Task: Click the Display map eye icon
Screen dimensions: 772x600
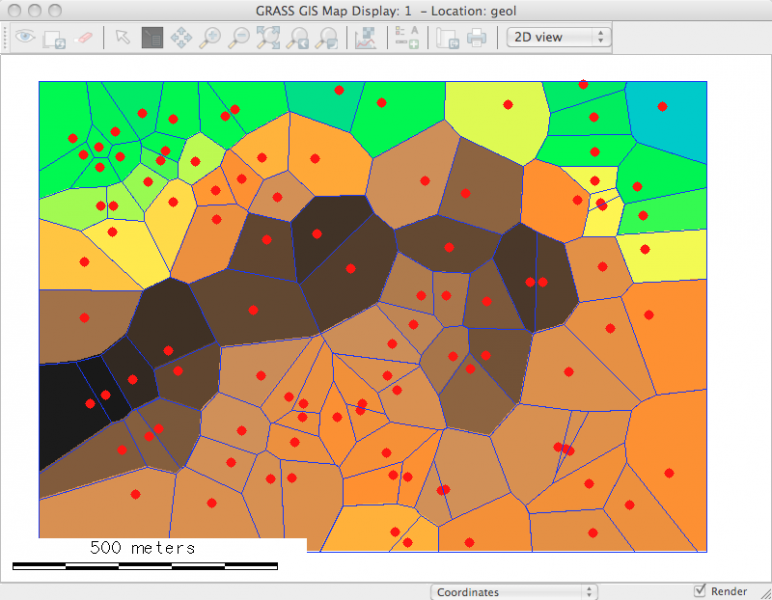Action: (24, 37)
